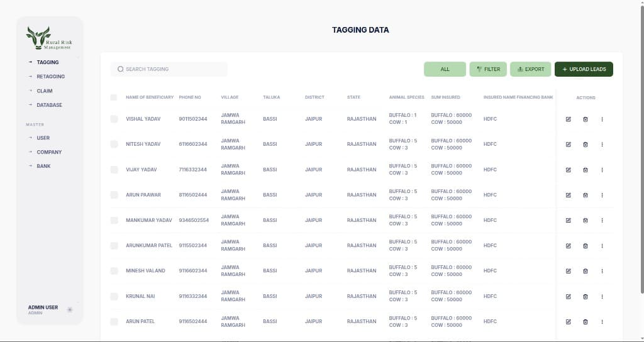The image size is (644, 342).
Task: Click the ALL button
Action: (445, 69)
